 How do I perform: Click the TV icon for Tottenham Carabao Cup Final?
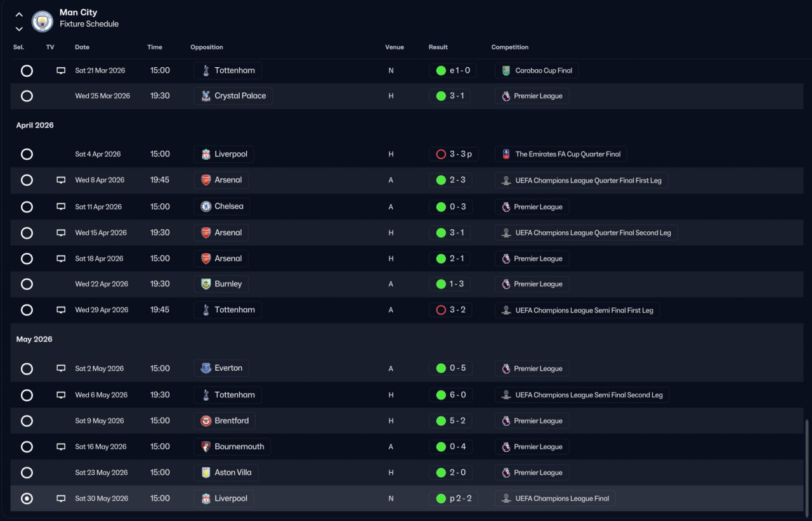pos(61,70)
